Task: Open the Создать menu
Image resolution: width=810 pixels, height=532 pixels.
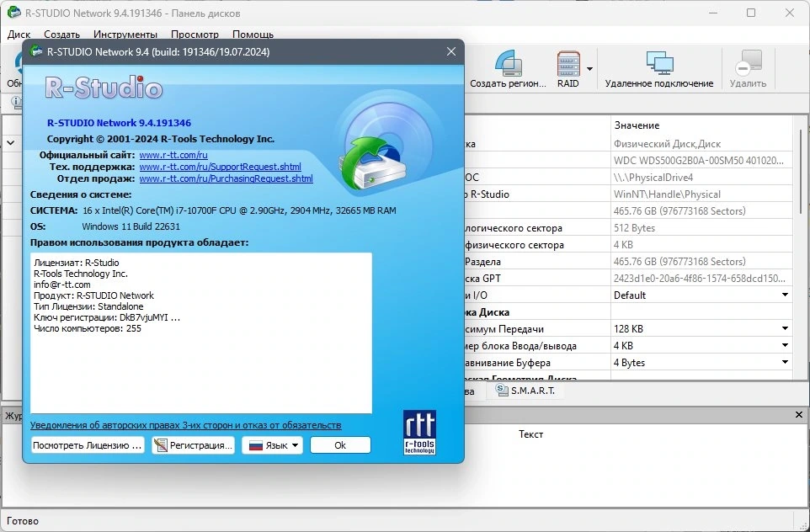Action: (62, 35)
